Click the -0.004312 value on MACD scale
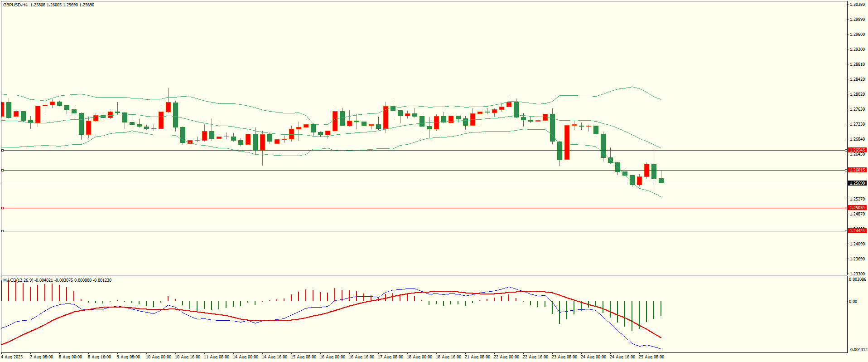The width and height of the screenshot is (868, 362). (x=858, y=350)
